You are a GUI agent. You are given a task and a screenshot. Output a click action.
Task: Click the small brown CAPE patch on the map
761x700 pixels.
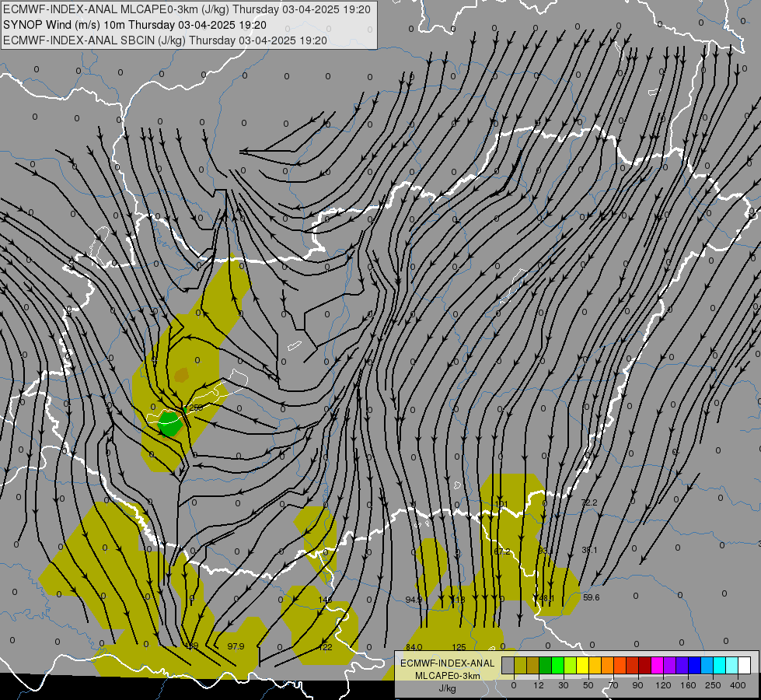tap(182, 375)
